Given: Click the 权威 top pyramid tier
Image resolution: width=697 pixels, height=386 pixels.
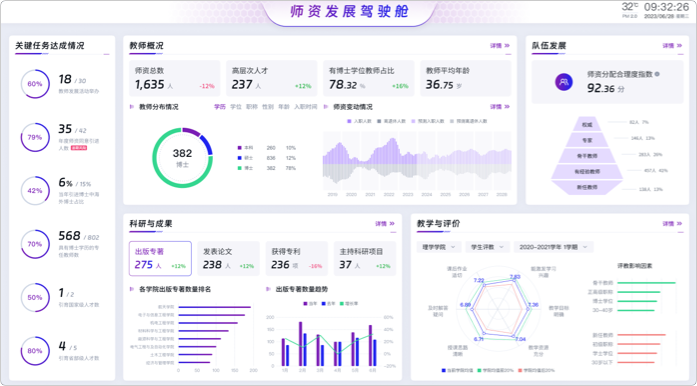Looking at the screenshot, I should coord(587,124).
